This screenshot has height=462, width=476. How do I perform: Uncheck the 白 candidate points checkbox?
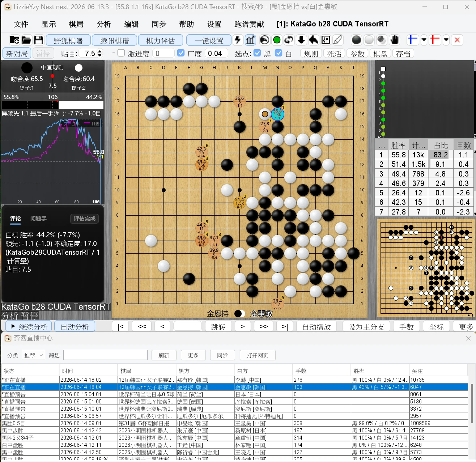coord(279,53)
